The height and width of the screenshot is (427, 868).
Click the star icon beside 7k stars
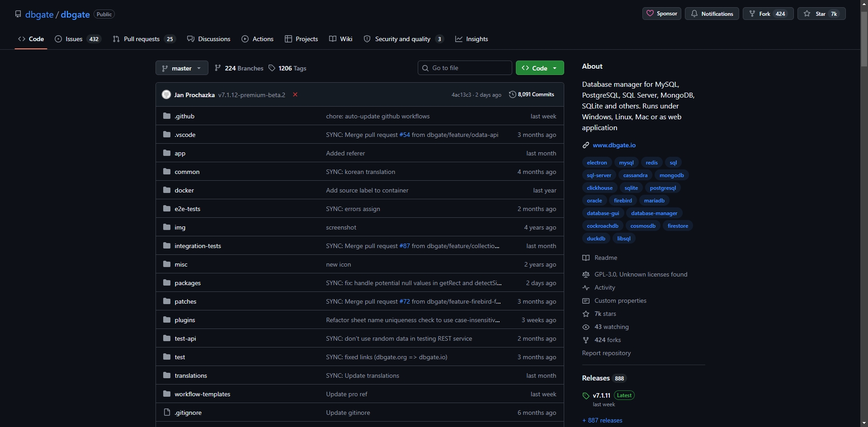[586, 314]
